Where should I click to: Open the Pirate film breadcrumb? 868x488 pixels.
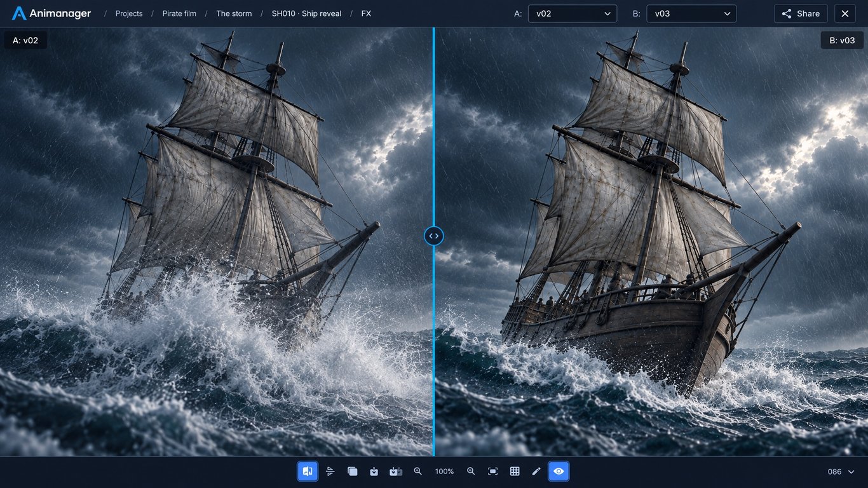[179, 13]
